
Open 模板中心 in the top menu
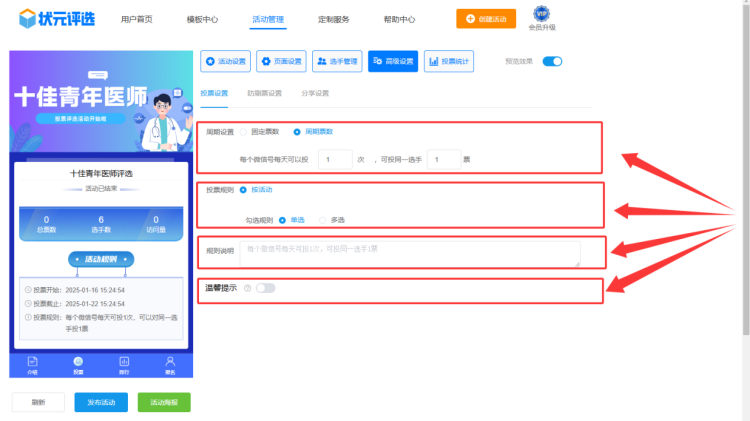click(x=202, y=19)
